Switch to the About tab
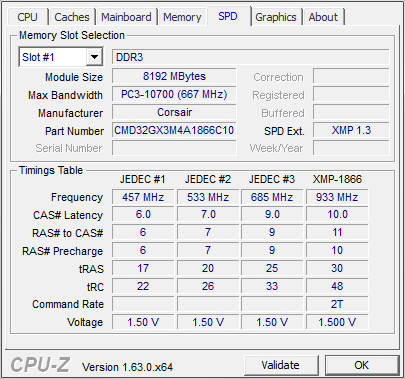The width and height of the screenshot is (405, 379). point(323,17)
